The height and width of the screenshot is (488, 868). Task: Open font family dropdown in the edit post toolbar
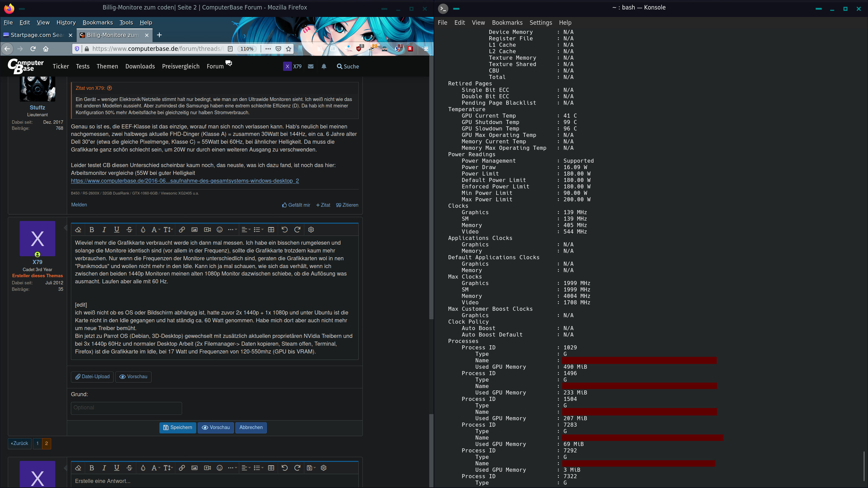[x=155, y=229]
